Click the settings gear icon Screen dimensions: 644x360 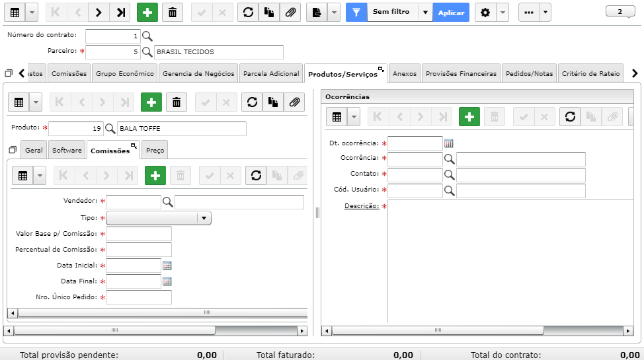[x=485, y=13]
